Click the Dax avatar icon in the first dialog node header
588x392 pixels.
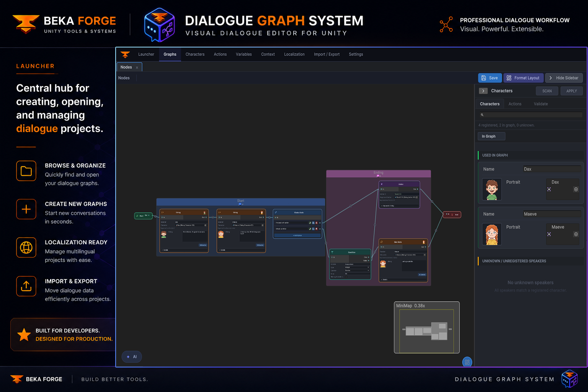click(204, 212)
